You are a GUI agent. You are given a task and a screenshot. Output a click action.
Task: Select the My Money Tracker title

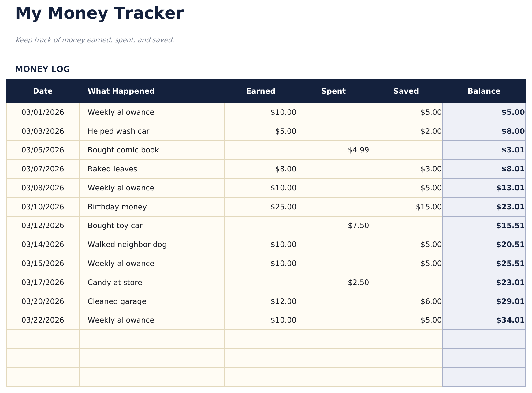(x=99, y=13)
